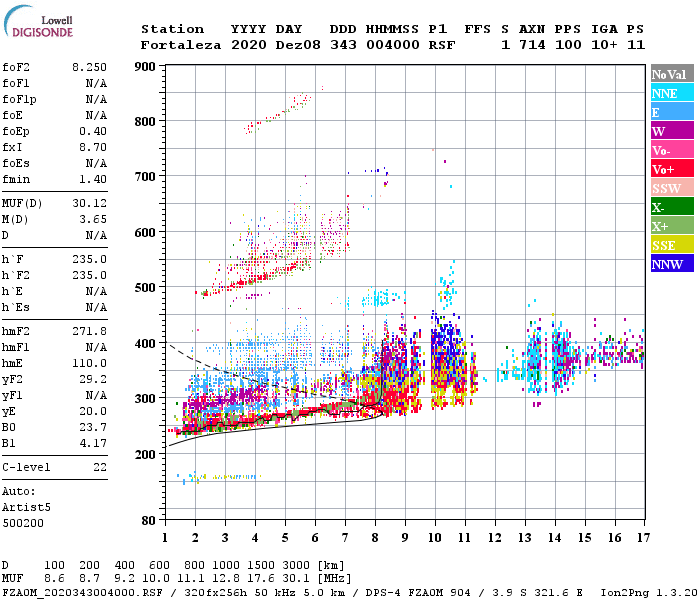The image size is (700, 600).
Task: Select the W purple legend swatch
Action: tap(672, 130)
